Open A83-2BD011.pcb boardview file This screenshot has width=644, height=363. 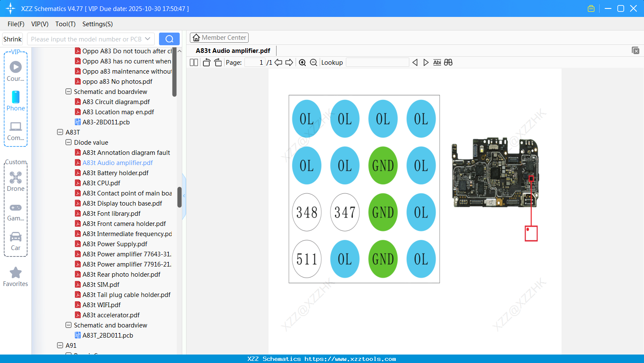pos(102,122)
